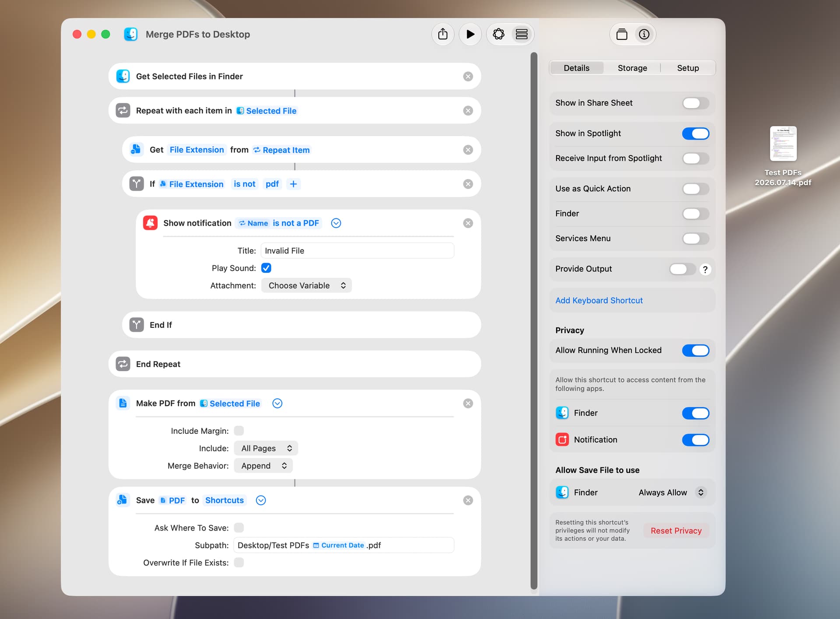The width and height of the screenshot is (840, 619).
Task: Turn off Finder privacy access switch
Action: click(696, 413)
